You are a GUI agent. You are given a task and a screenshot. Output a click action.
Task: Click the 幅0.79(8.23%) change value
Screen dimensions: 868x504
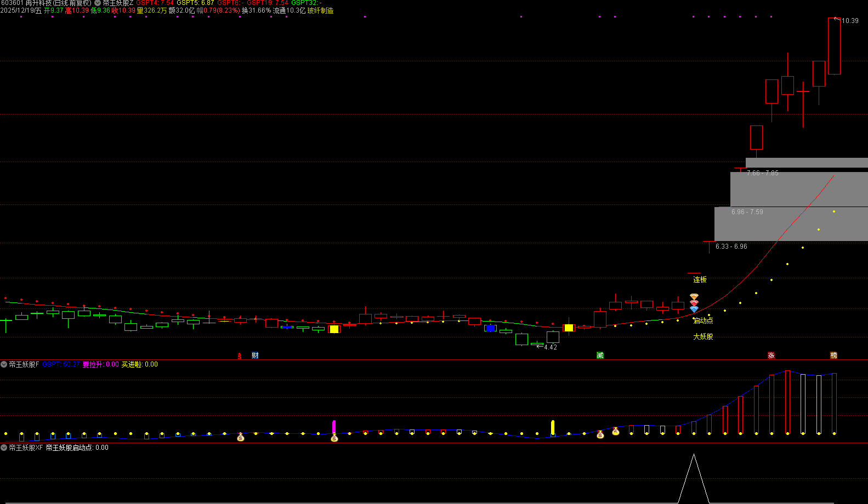pos(218,10)
